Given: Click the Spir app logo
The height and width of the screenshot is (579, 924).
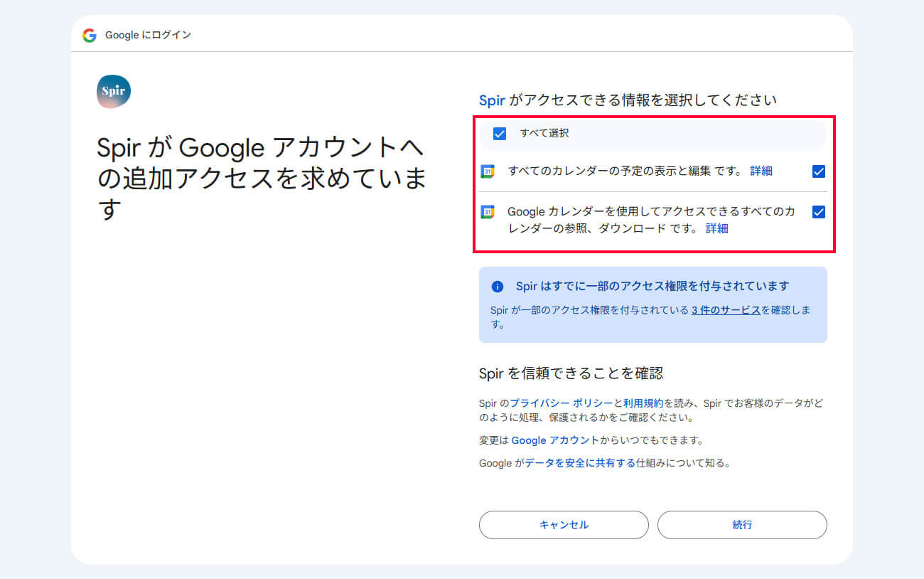Looking at the screenshot, I should point(114,91).
